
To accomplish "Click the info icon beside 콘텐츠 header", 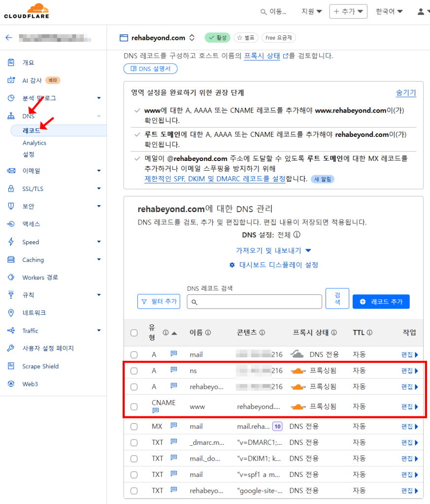I will 262,332.
